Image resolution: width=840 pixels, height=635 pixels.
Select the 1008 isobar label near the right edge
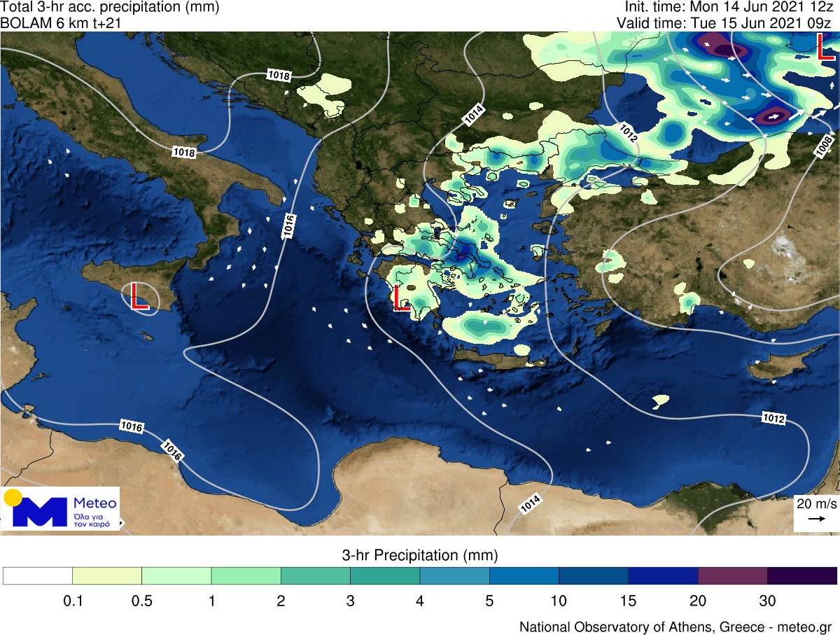pos(825,144)
